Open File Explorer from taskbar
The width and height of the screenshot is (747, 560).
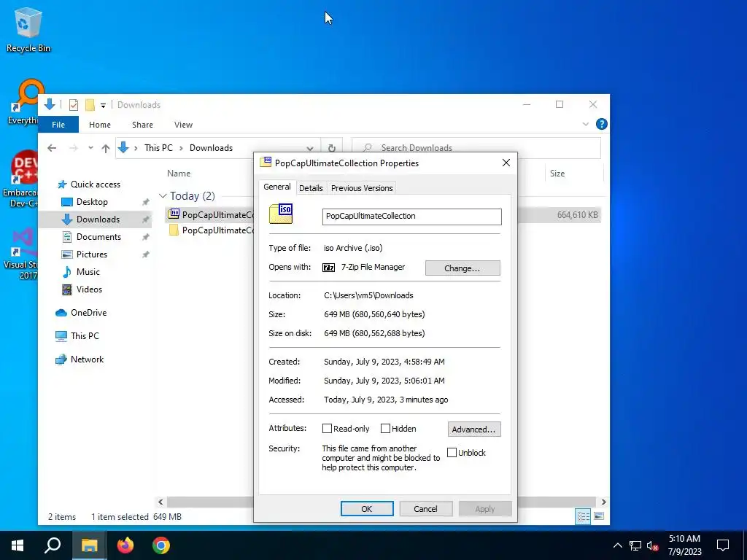(89, 545)
